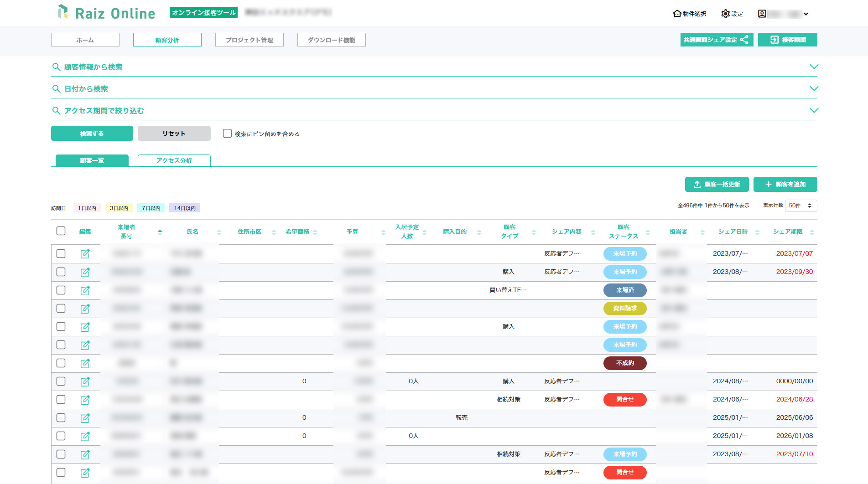868x484 pixels.
Task: Click the magnifier icon beside 顧客情報から検索
Action: [x=57, y=67]
